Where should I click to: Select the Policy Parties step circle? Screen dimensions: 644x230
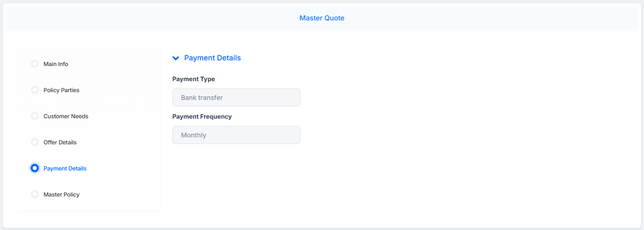click(x=35, y=90)
